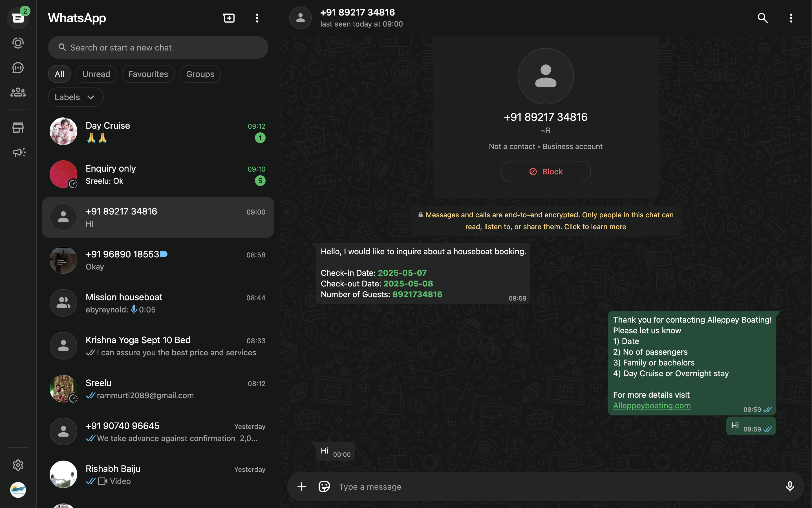Click the number 8921734816 in message
Viewport: 812px width, 508px height.
coord(417,294)
